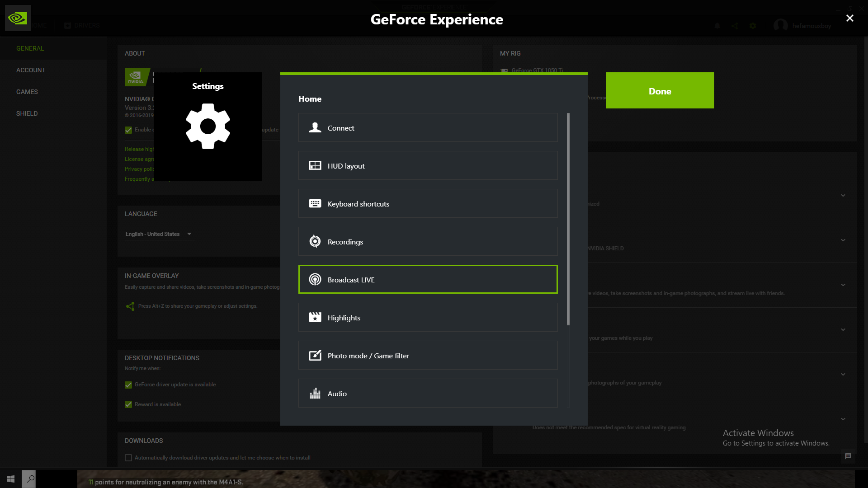Click the Highlights clapperboard icon
The image size is (868, 488).
point(315,318)
